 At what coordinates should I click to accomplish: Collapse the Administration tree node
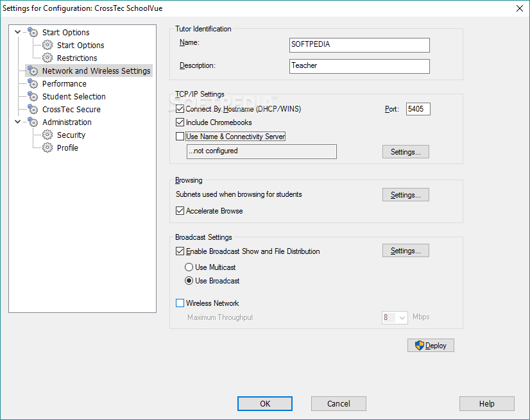tap(18, 122)
